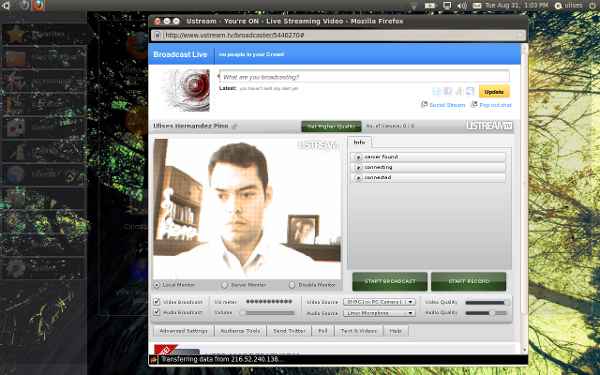Open the mail envelope indicator
Viewport: 600px width, 375px height.
coord(476,5)
